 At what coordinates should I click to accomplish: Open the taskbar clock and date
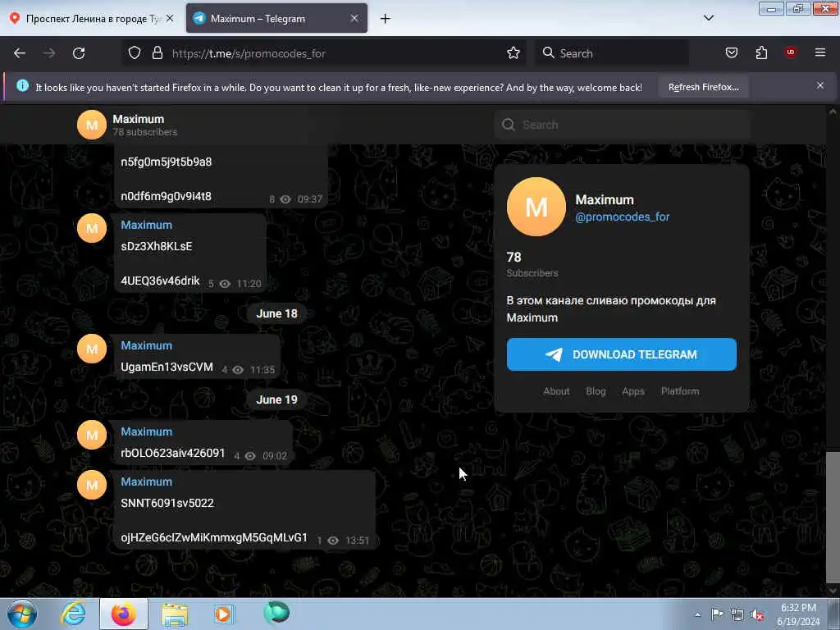point(798,614)
